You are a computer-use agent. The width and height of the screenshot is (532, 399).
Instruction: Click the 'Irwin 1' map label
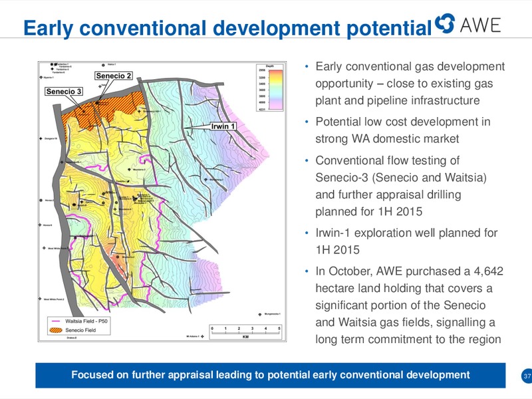tap(223, 126)
